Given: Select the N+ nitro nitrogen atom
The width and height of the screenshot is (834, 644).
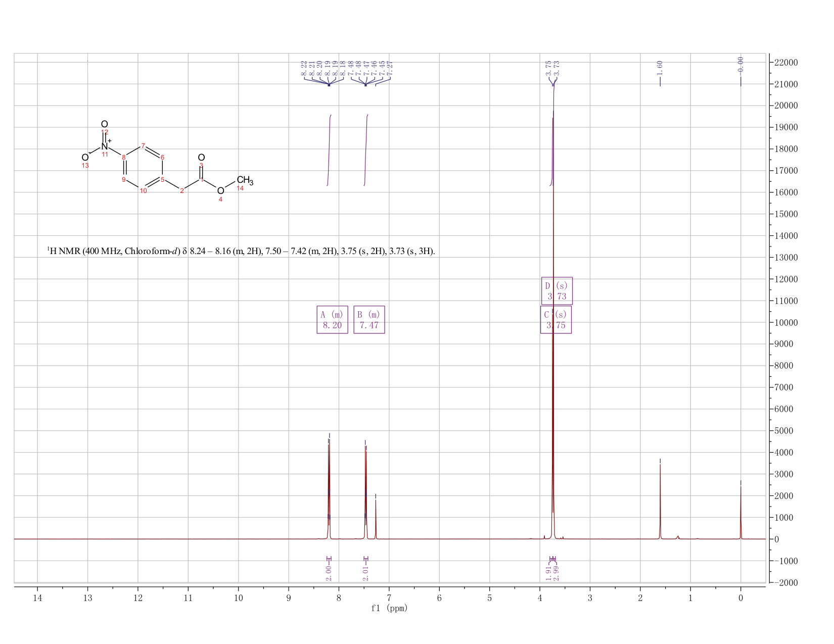Looking at the screenshot, I should click(106, 145).
